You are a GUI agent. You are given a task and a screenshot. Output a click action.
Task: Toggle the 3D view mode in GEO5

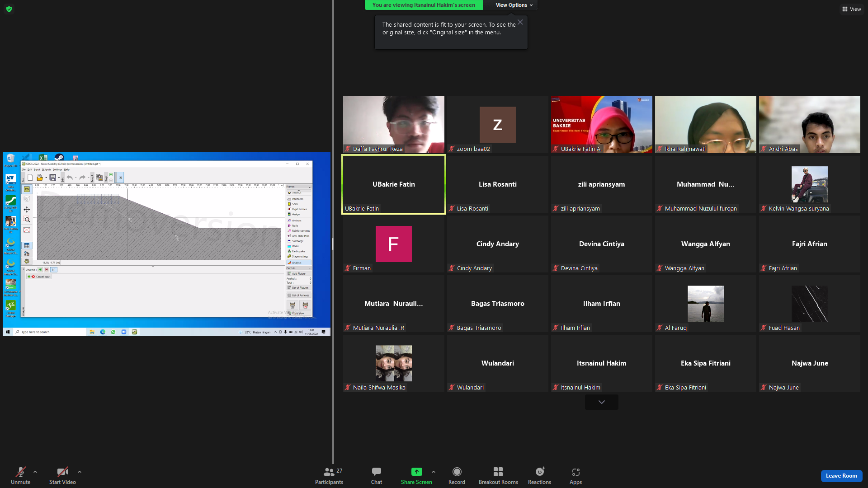click(x=27, y=199)
